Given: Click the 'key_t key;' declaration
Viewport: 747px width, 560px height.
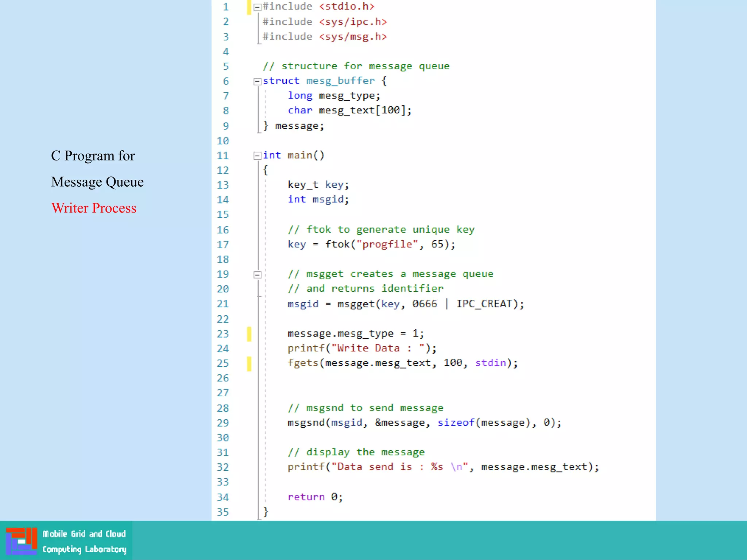Looking at the screenshot, I should pos(318,185).
